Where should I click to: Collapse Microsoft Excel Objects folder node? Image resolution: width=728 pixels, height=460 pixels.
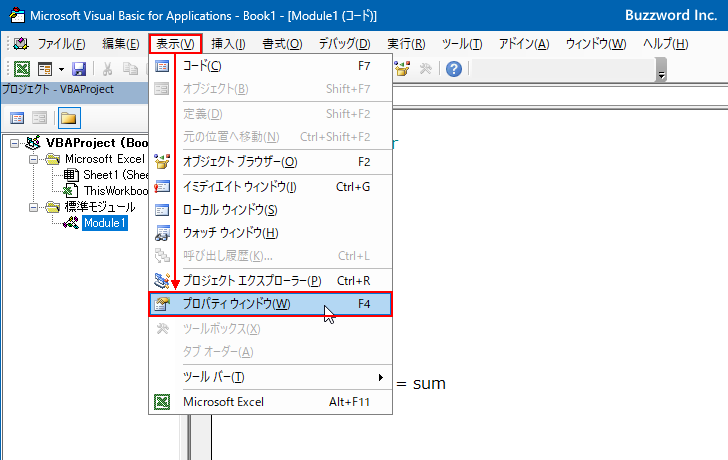tap(33, 160)
